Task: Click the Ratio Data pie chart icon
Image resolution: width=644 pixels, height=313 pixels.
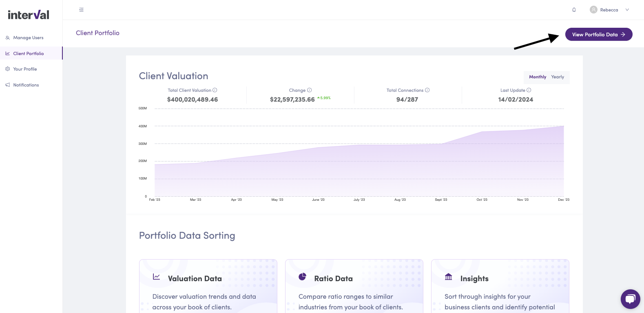Action: tap(302, 277)
